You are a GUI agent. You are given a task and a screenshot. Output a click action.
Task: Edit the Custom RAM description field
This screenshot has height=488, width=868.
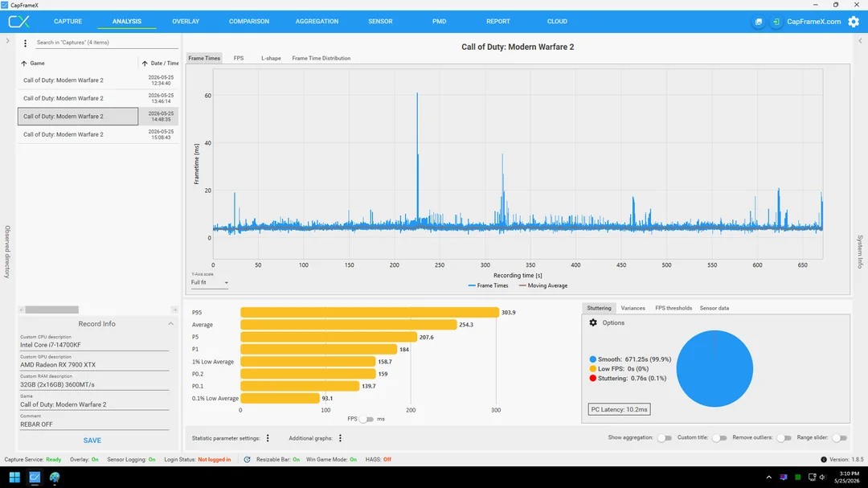tap(94, 384)
